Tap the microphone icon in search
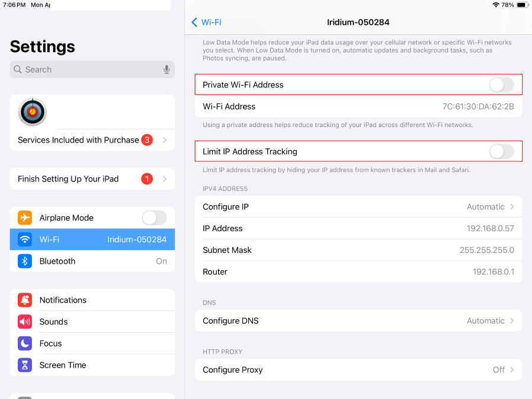Viewport: 532px width, 399px height. click(x=167, y=70)
